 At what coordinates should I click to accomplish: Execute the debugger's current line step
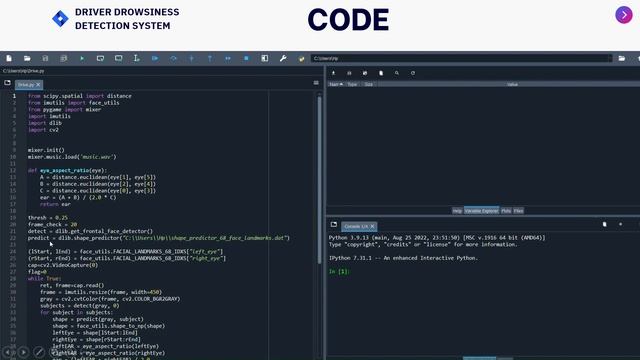(x=173, y=58)
